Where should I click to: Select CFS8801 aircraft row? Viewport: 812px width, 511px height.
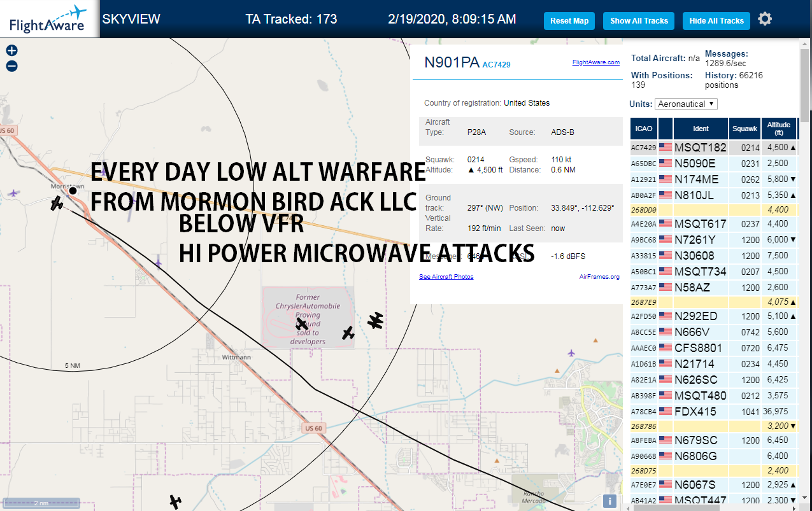click(x=714, y=348)
